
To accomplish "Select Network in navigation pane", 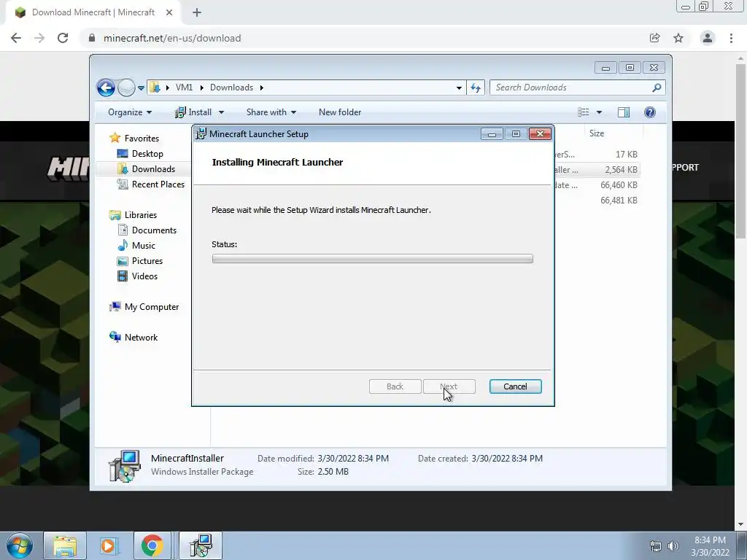I will (x=141, y=338).
